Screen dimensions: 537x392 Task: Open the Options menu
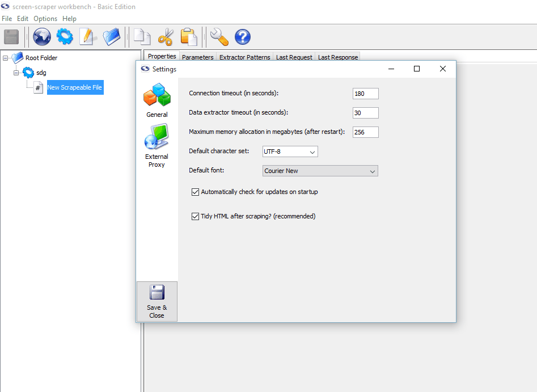[45, 19]
